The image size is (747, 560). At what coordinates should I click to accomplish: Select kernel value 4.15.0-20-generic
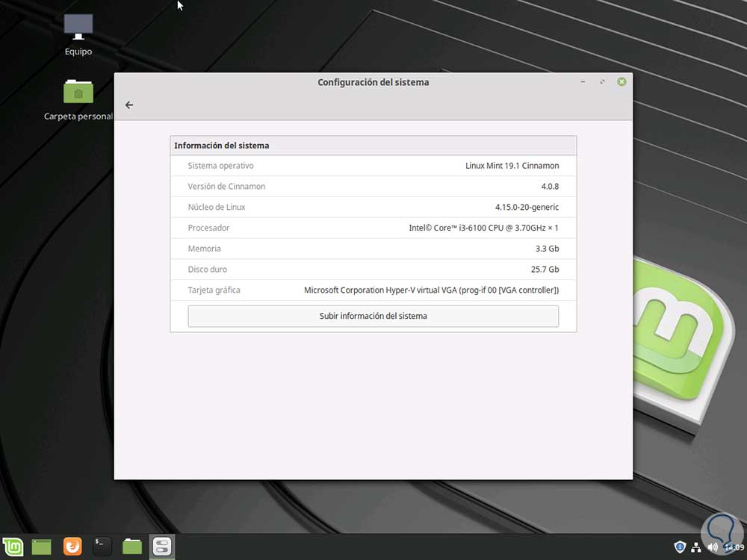click(527, 207)
